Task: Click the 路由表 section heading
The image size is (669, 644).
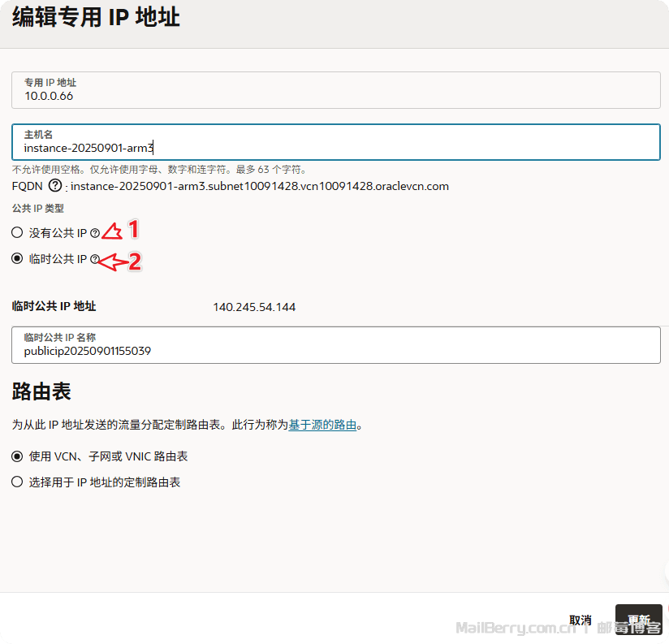Action: pyautogui.click(x=41, y=392)
